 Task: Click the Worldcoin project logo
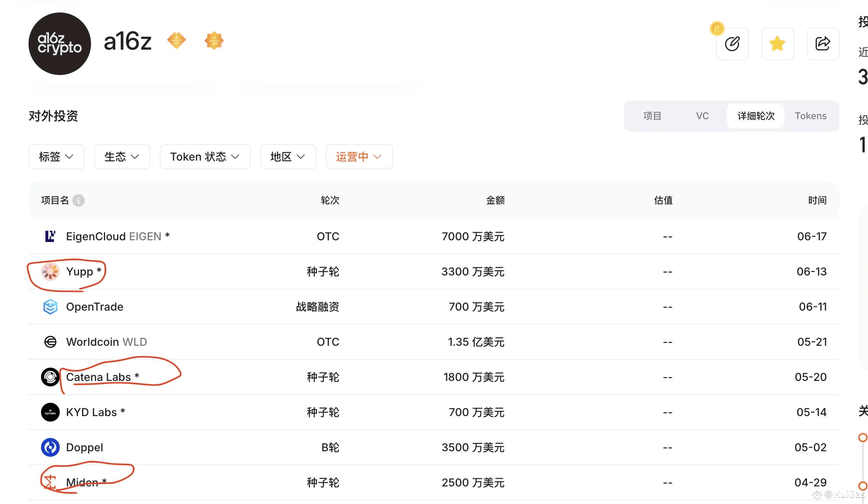tap(50, 342)
